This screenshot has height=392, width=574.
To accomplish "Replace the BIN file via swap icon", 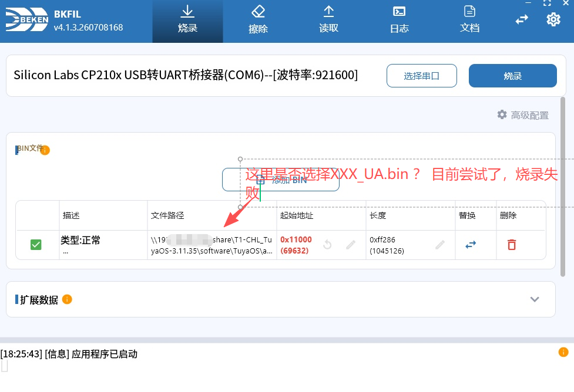I will 471,245.
